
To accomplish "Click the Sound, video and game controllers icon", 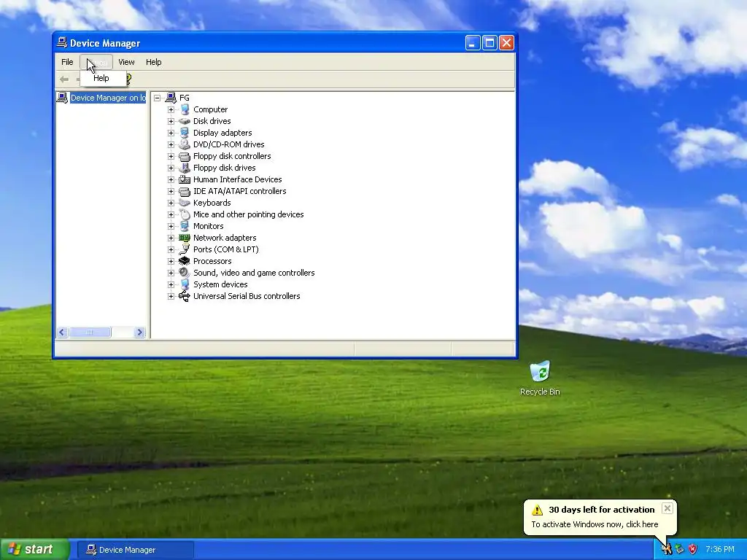I will pyautogui.click(x=185, y=273).
